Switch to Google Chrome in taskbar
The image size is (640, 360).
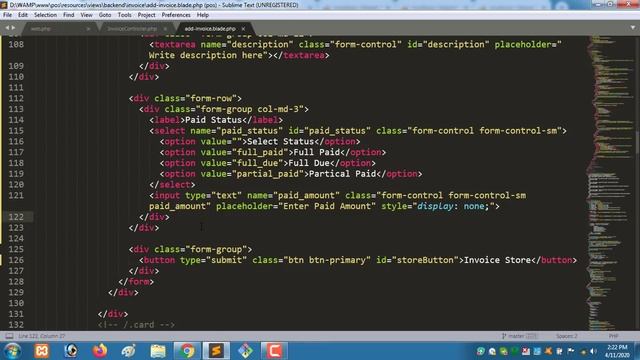187,351
